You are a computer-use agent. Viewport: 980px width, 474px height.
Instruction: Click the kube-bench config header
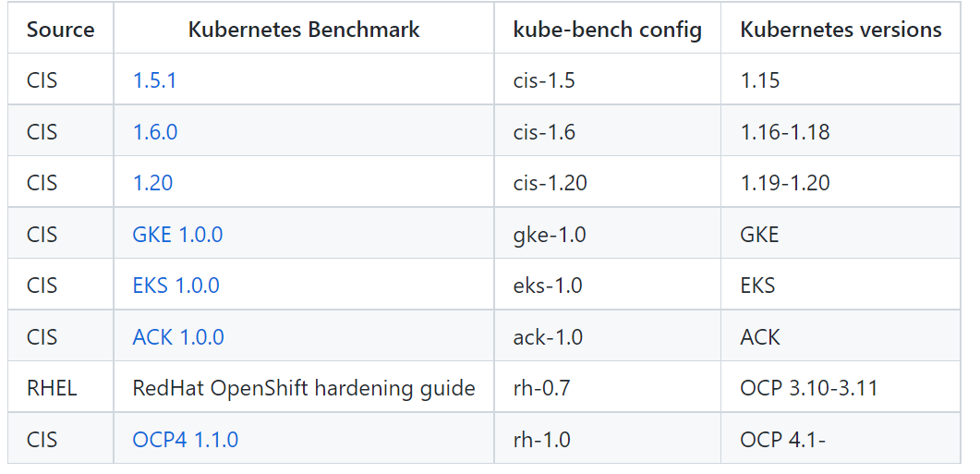[607, 30]
